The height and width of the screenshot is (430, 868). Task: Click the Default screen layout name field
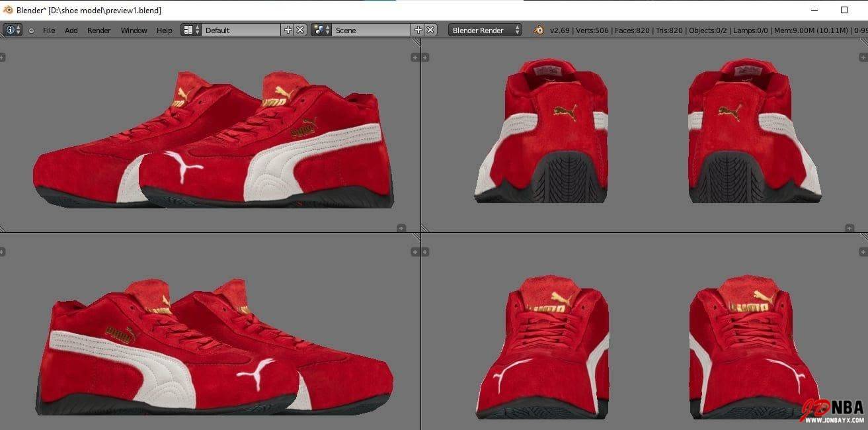(x=241, y=30)
